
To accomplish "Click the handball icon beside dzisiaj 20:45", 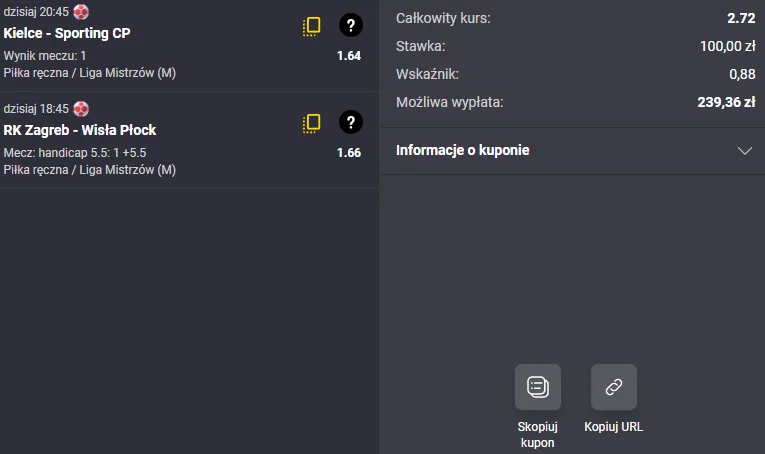I will click(x=81, y=12).
